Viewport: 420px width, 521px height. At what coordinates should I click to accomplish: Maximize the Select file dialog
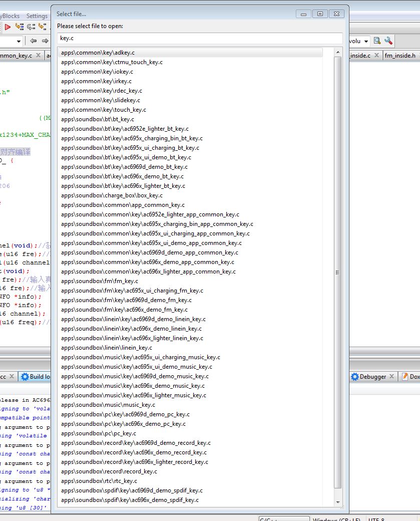coord(321,14)
